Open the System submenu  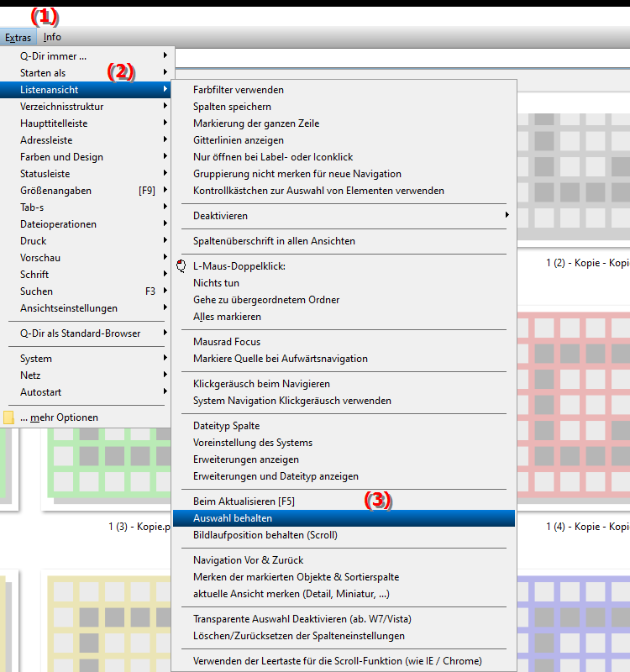coord(86,359)
